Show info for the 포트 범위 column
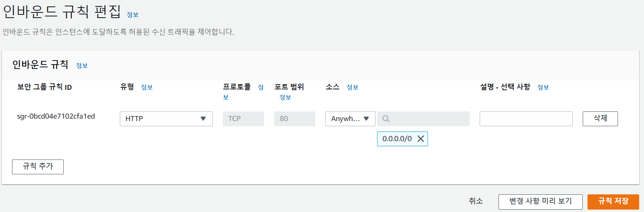 285,97
